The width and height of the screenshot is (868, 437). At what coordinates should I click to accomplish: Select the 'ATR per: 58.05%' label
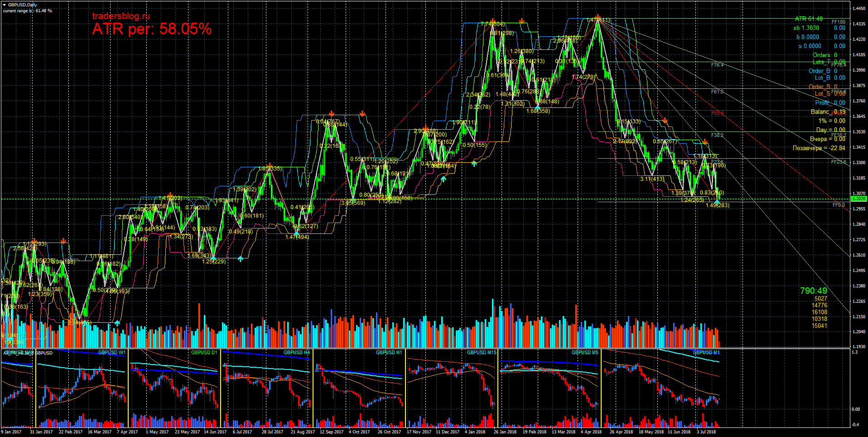tap(152, 29)
